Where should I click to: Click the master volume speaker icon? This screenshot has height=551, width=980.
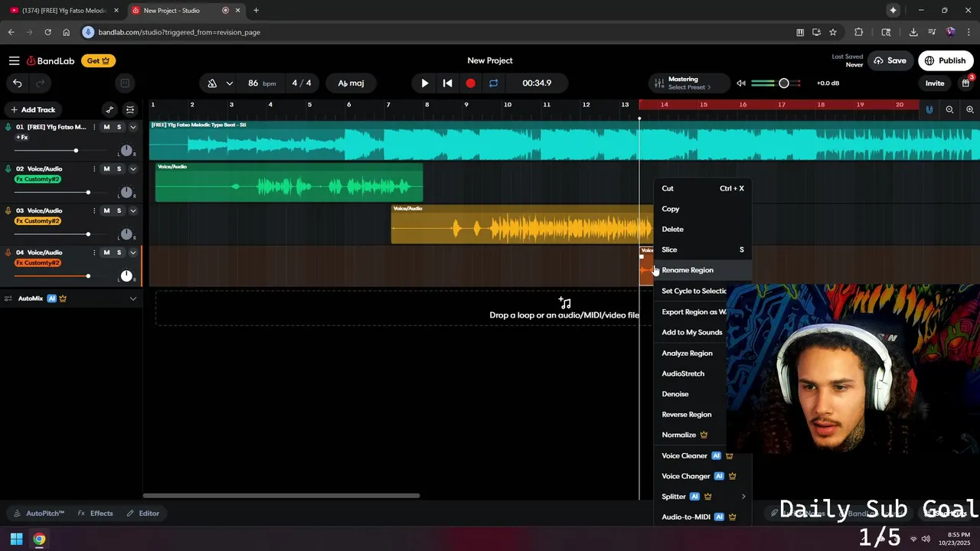point(741,83)
